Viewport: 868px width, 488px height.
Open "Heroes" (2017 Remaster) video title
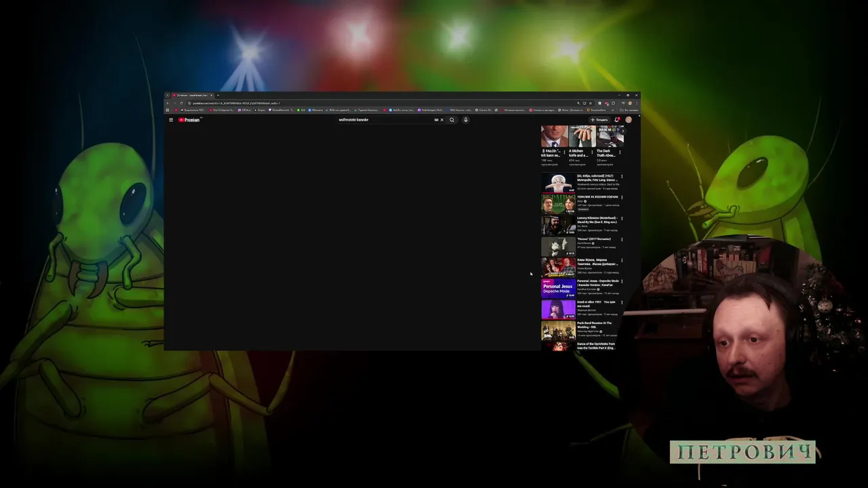594,239
